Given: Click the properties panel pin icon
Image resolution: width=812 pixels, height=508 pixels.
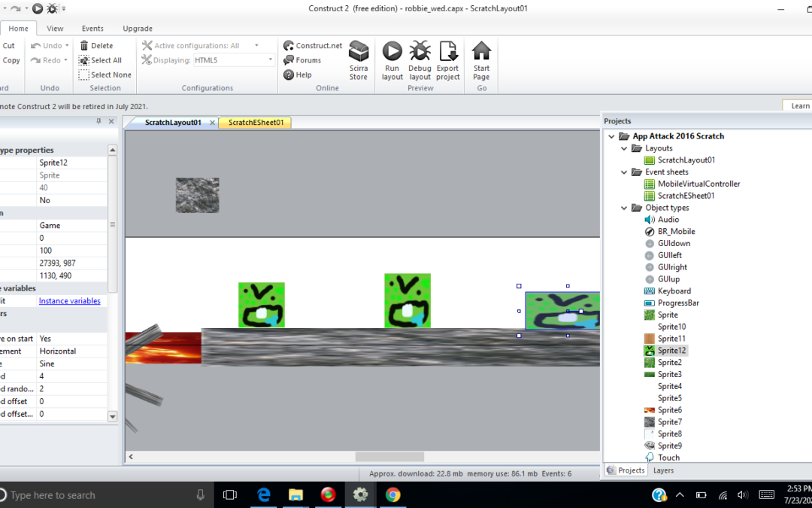Looking at the screenshot, I should [99, 120].
